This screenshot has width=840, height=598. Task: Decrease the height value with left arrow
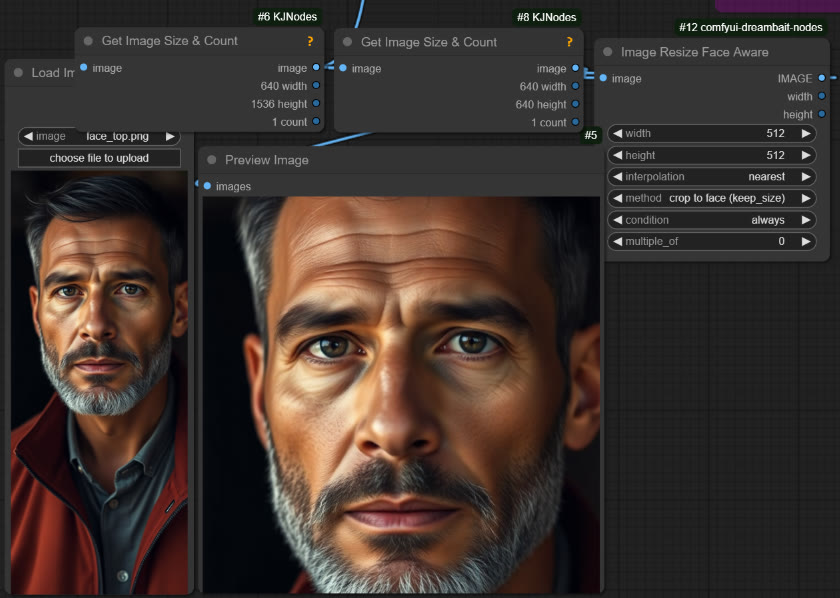coord(617,155)
